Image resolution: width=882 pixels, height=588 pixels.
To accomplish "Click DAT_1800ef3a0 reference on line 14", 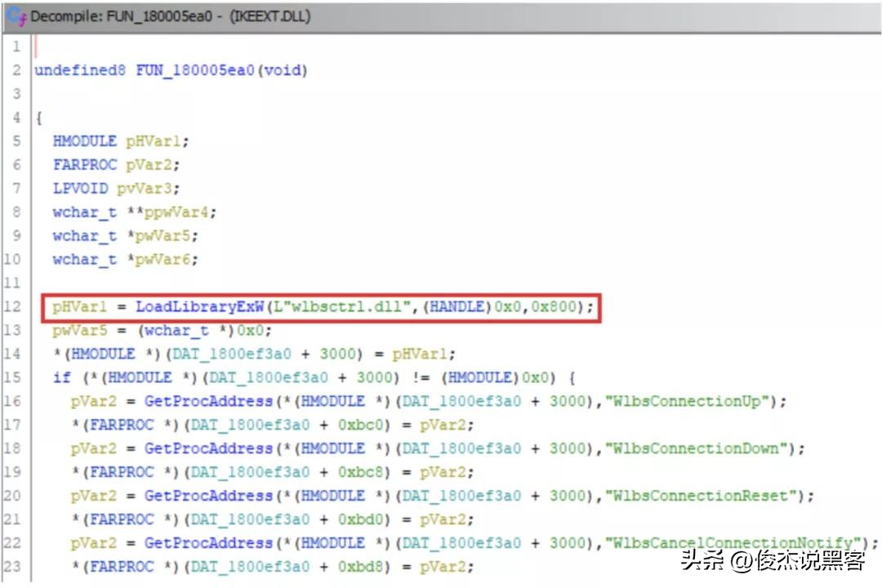I will [x=231, y=354].
